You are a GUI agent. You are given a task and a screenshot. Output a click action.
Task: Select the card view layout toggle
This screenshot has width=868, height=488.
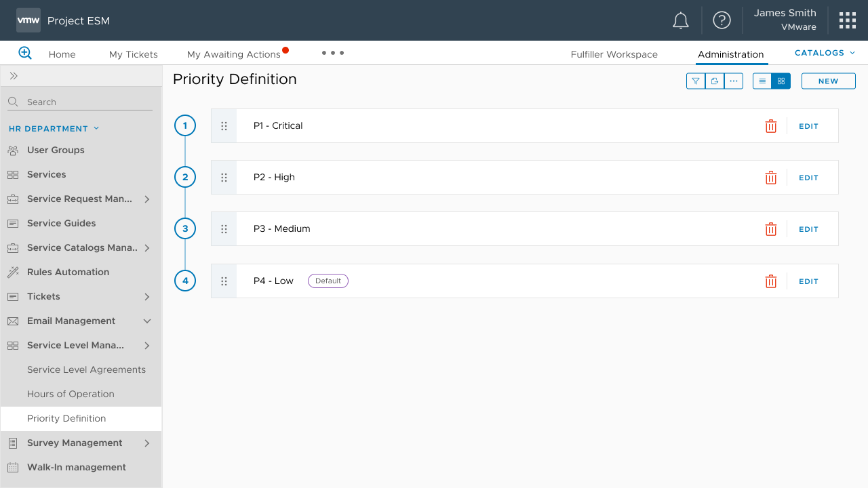click(781, 81)
